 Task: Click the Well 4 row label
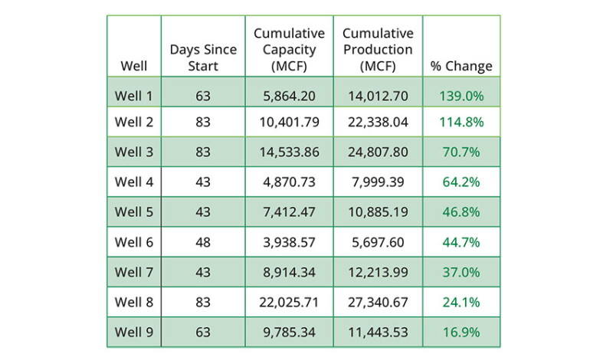pyautogui.click(x=133, y=182)
